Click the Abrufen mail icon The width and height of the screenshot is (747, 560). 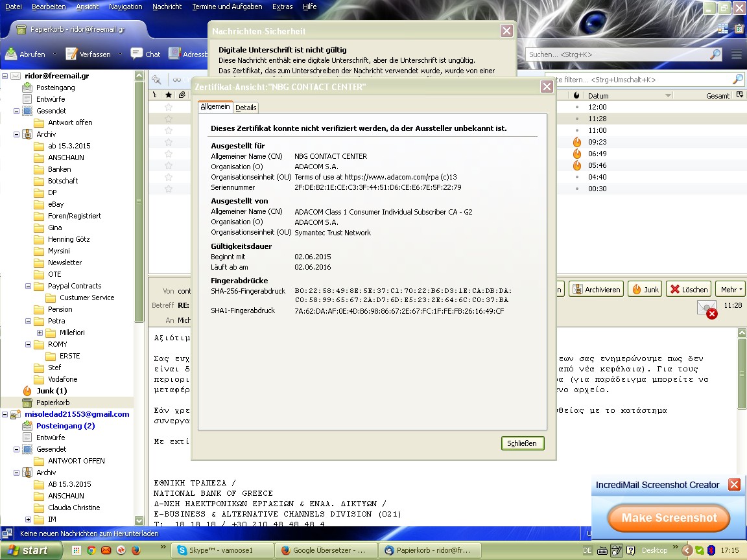(11, 54)
